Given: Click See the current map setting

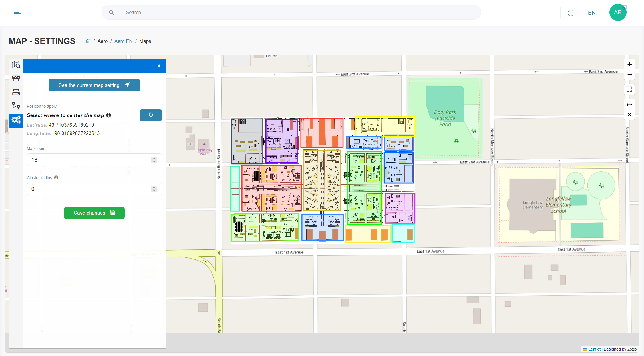Looking at the screenshot, I should tap(94, 85).
